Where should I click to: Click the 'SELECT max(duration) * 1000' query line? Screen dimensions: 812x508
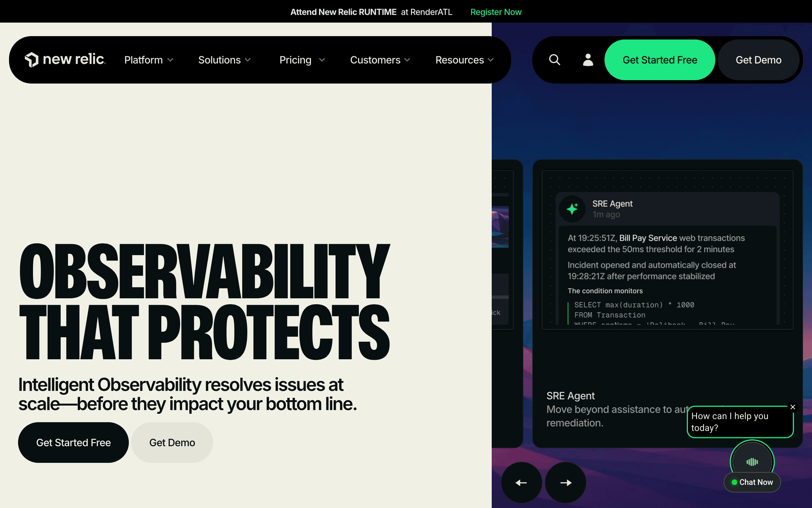(x=634, y=305)
